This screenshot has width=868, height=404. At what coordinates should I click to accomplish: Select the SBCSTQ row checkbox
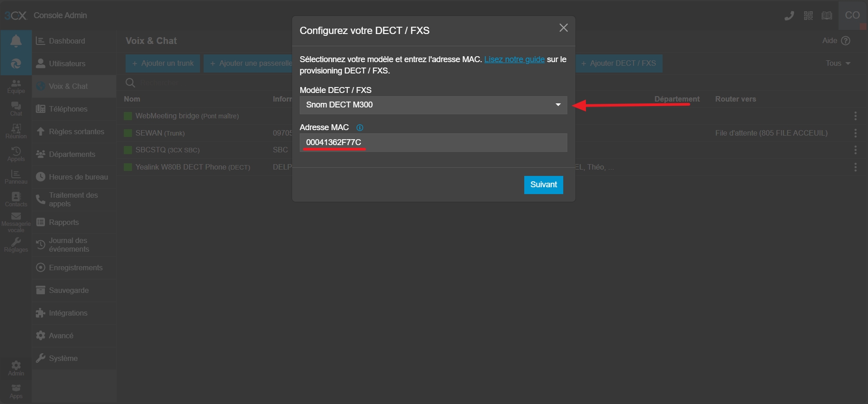[x=128, y=150]
